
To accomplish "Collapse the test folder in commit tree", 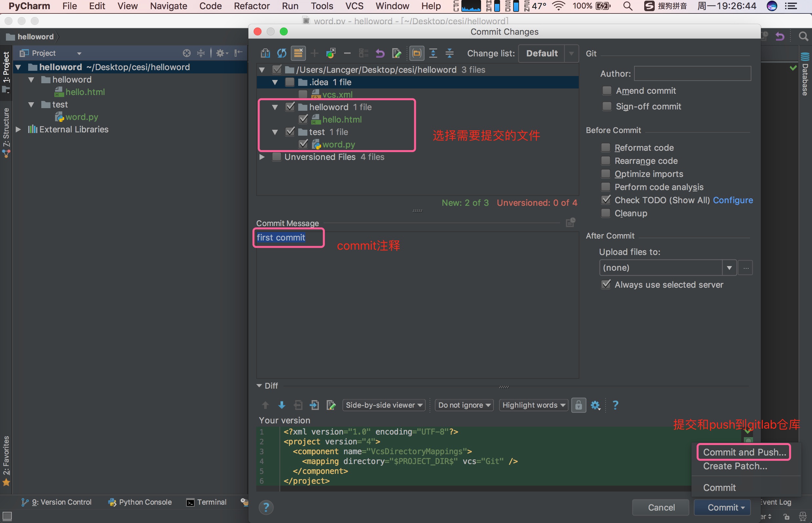I will point(275,132).
